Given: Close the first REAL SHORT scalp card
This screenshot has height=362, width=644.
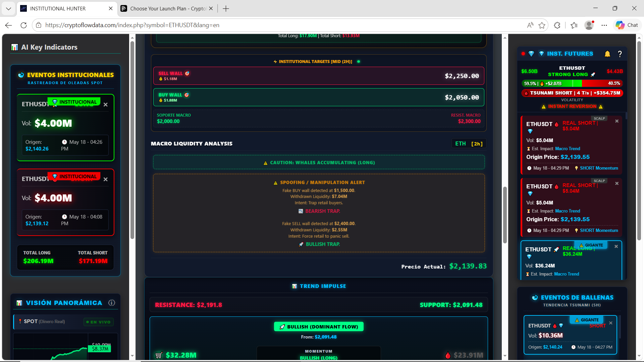Looking at the screenshot, I should tap(617, 121).
